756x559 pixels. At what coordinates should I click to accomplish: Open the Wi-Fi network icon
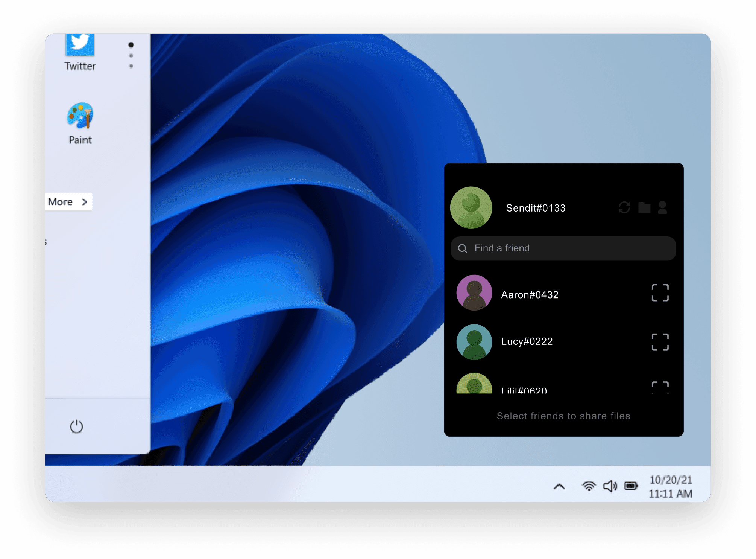pyautogui.click(x=589, y=486)
